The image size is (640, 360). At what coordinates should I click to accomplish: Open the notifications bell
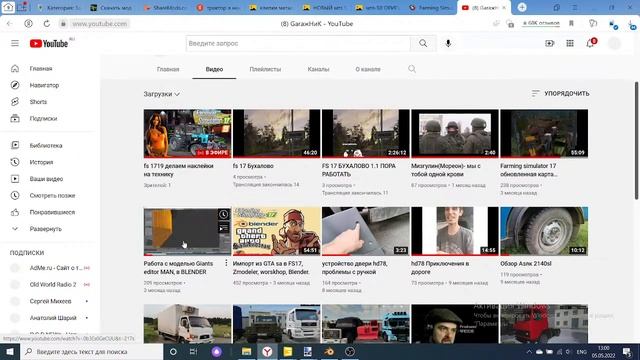590,43
